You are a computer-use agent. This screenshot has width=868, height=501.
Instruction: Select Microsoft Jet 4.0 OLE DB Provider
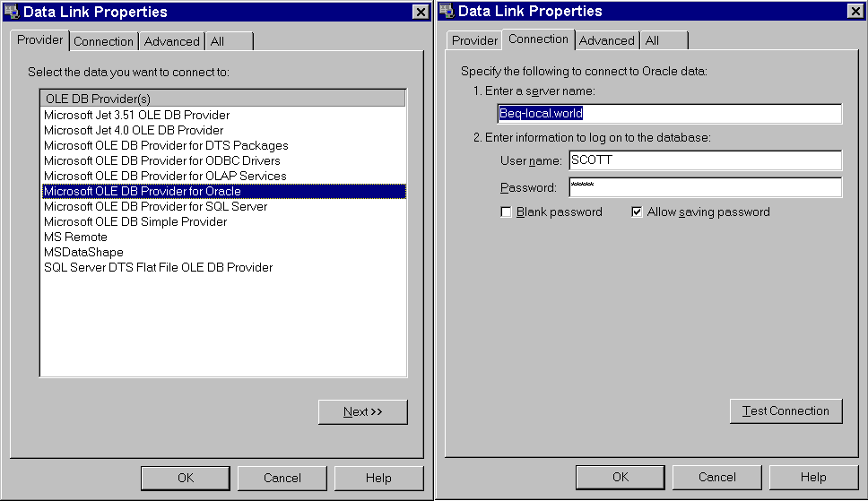pos(134,130)
